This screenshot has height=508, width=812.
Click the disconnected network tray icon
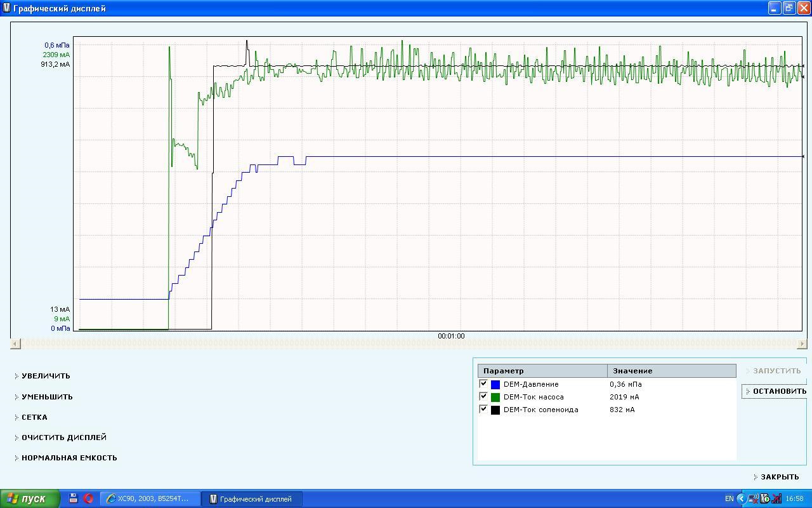click(753, 498)
